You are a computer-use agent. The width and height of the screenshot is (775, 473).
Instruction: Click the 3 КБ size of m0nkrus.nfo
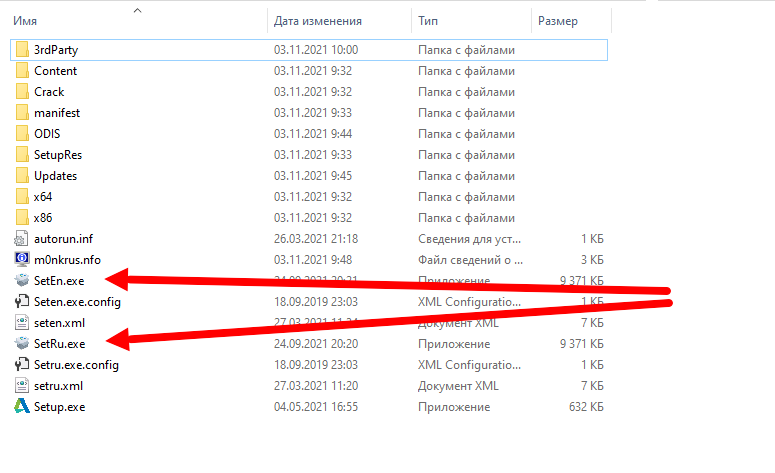click(x=592, y=259)
